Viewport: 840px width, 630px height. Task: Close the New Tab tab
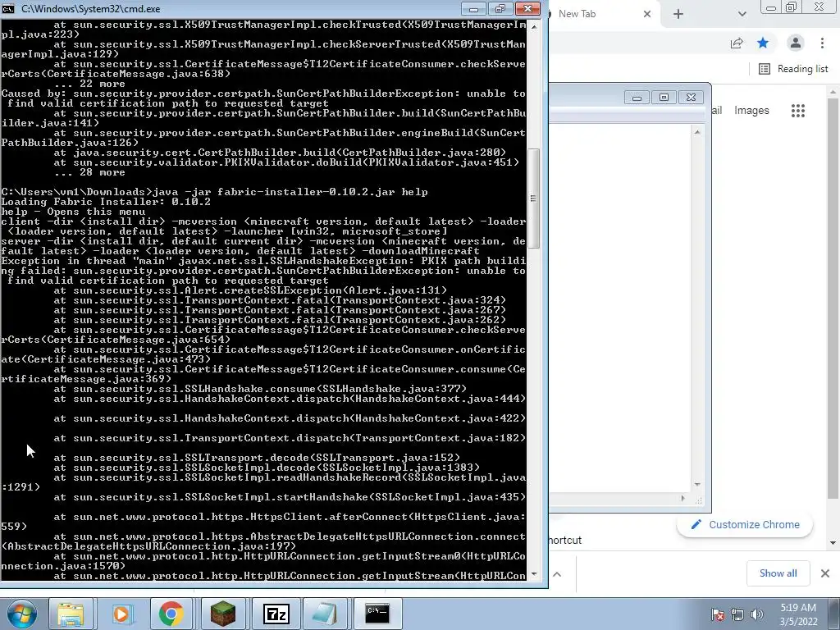(x=647, y=14)
